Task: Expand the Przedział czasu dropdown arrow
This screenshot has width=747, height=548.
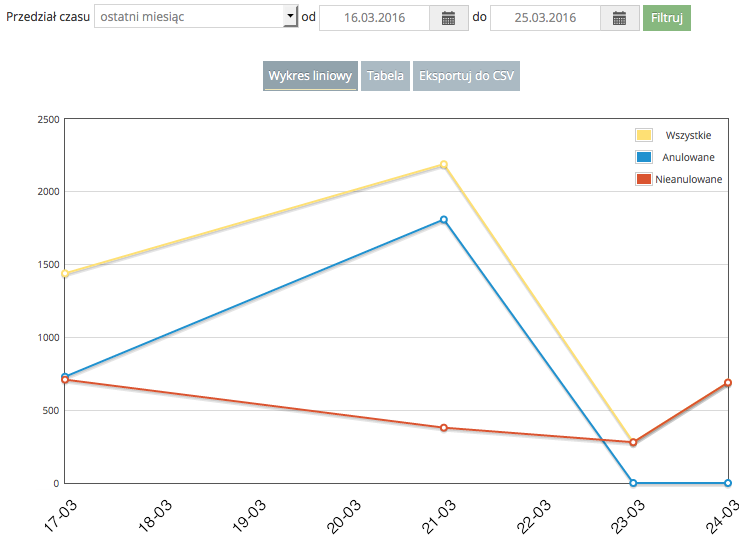Action: click(x=290, y=18)
